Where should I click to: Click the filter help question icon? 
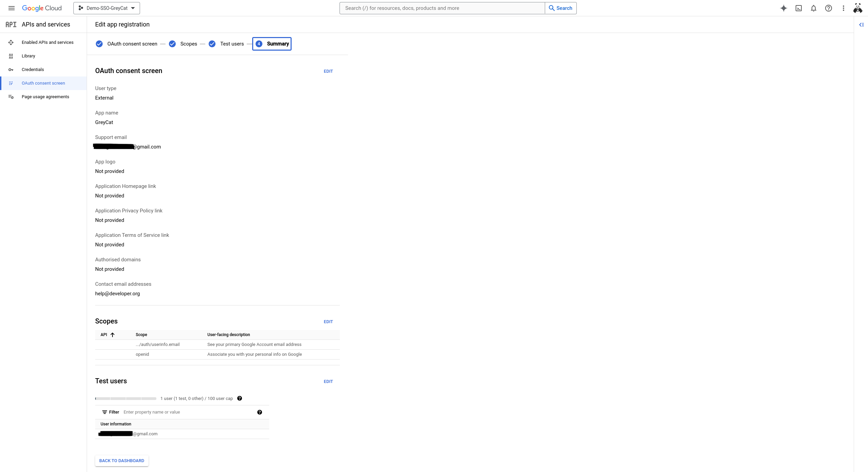click(x=260, y=412)
